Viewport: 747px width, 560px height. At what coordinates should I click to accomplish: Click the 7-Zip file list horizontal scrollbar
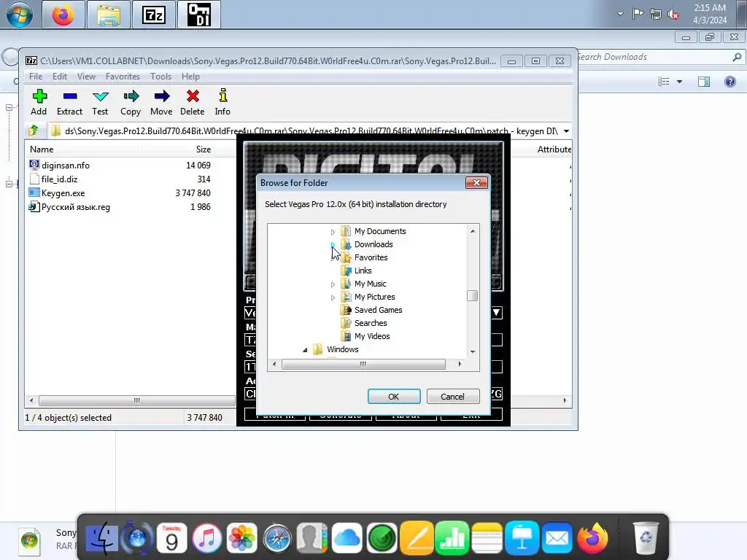tap(136, 400)
